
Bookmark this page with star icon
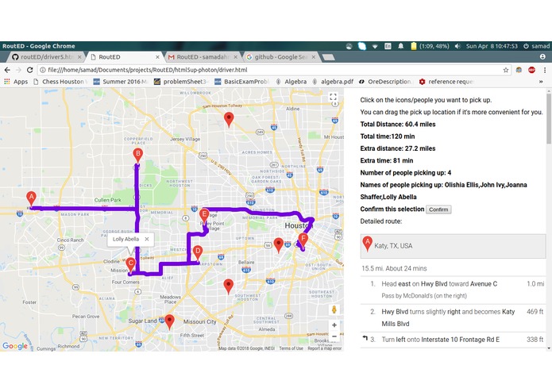pos(505,70)
